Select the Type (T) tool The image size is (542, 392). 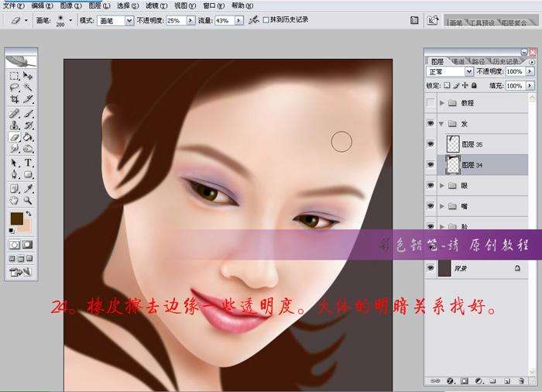tap(29, 163)
